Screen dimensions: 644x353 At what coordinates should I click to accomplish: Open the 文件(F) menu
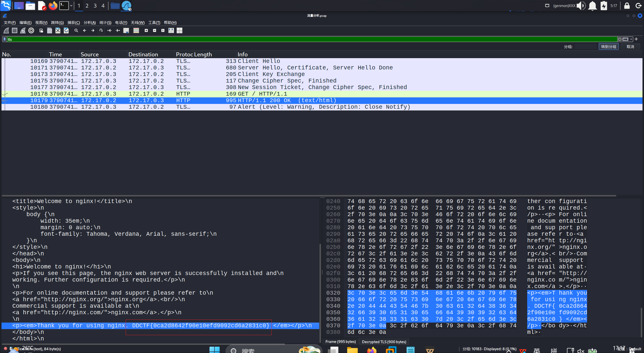tap(10, 23)
